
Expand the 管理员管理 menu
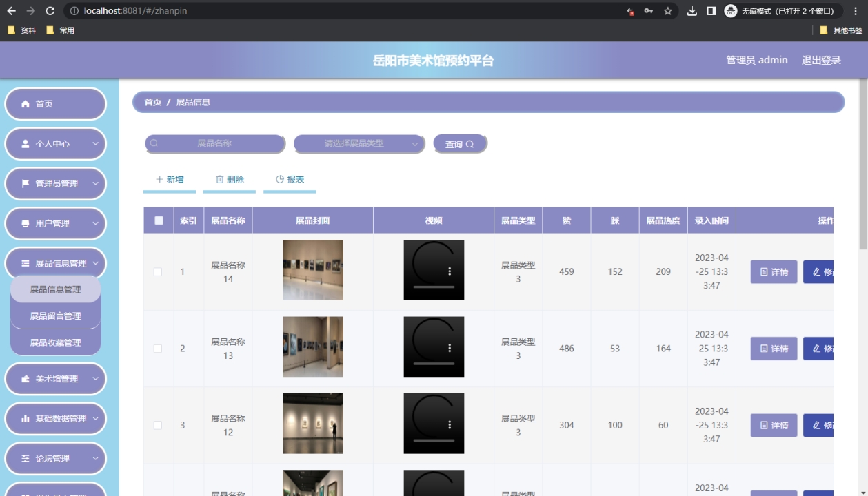point(56,183)
